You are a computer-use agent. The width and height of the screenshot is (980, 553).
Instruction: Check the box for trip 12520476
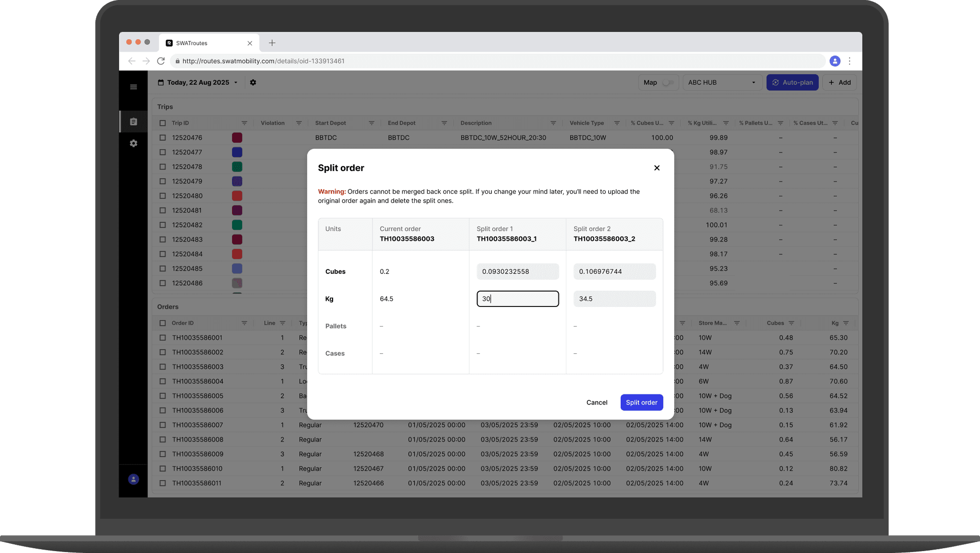[163, 138]
